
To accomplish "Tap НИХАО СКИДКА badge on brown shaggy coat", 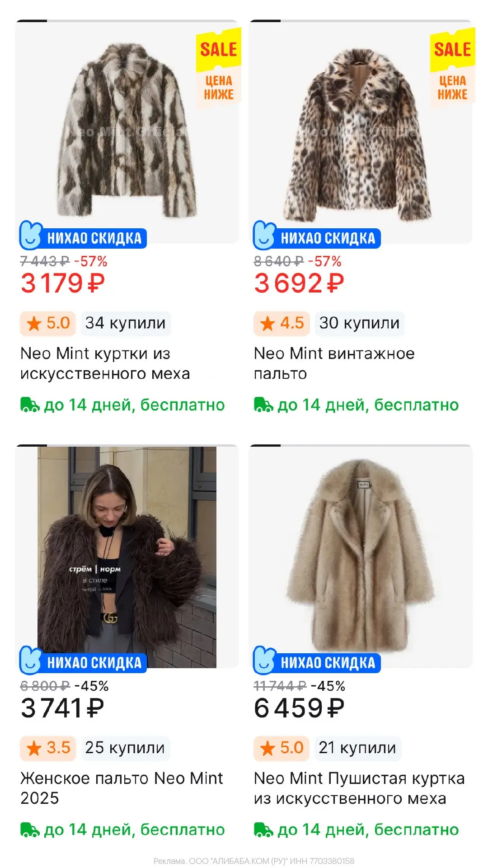I will [x=83, y=660].
